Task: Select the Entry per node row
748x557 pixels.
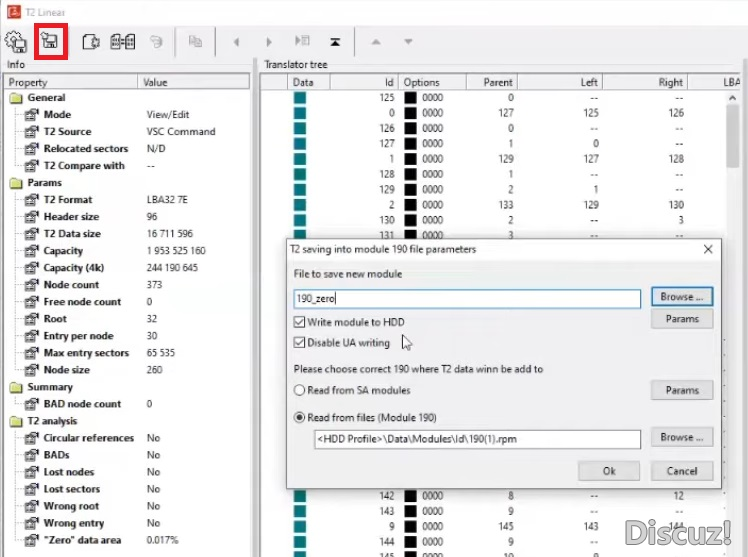Action: [x=127, y=336]
